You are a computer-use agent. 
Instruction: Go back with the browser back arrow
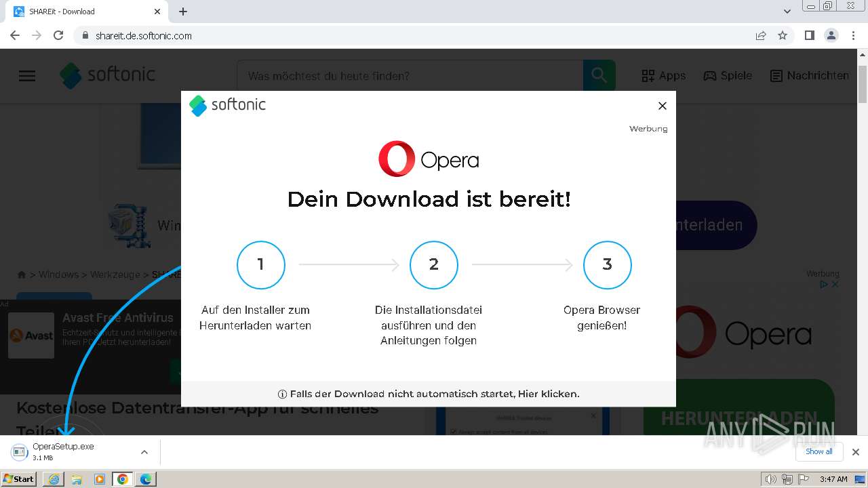coord(15,35)
